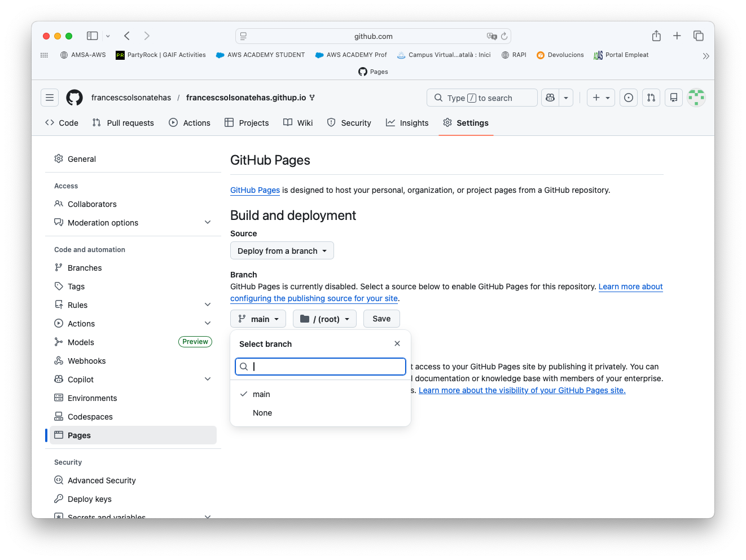Screen dimensions: 746x560
Task: Click the user profile avatar
Action: pyautogui.click(x=696, y=98)
